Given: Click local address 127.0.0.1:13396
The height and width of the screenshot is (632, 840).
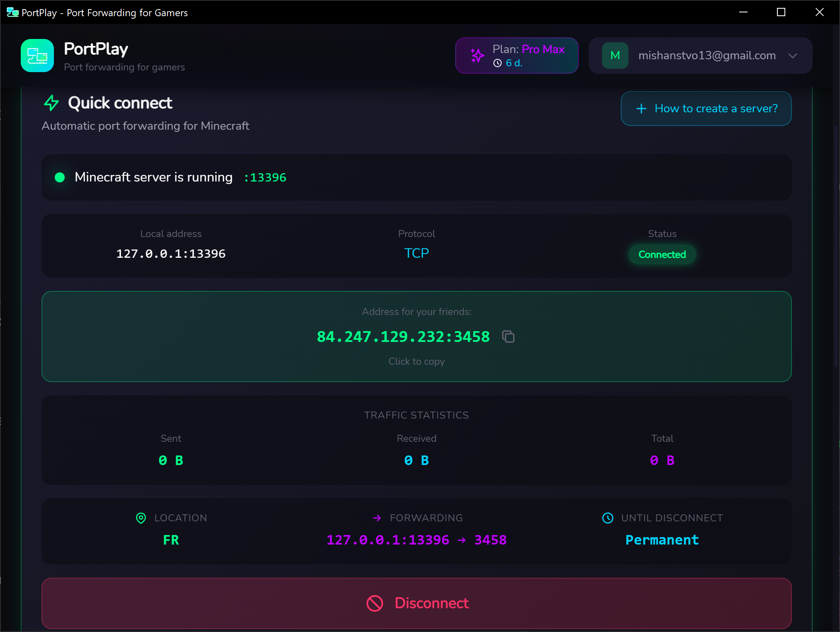Looking at the screenshot, I should pyautogui.click(x=171, y=254).
